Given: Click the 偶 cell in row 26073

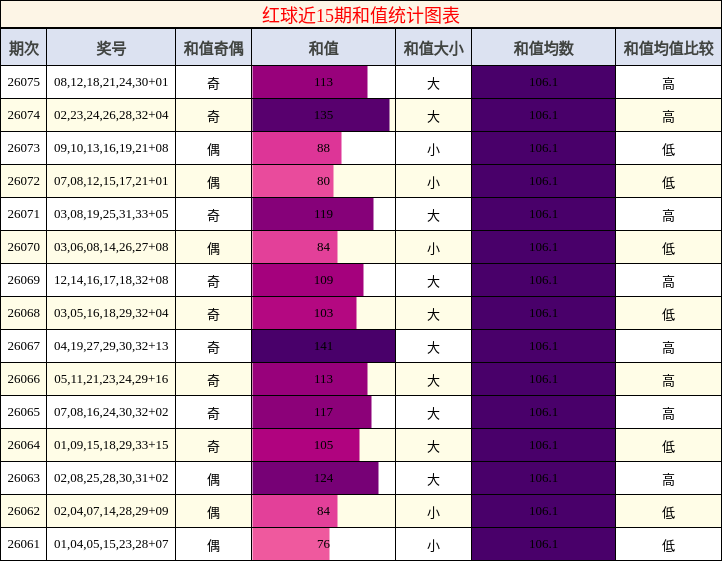Looking at the screenshot, I should click(x=213, y=149).
